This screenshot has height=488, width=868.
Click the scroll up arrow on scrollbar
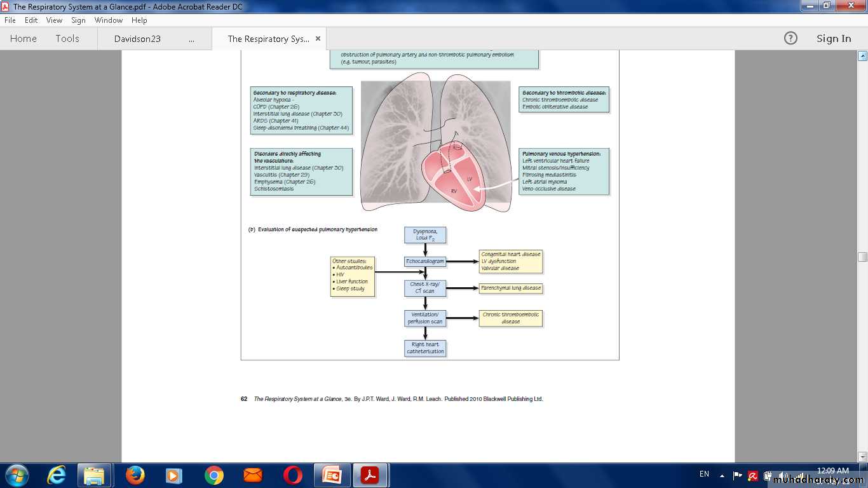862,56
